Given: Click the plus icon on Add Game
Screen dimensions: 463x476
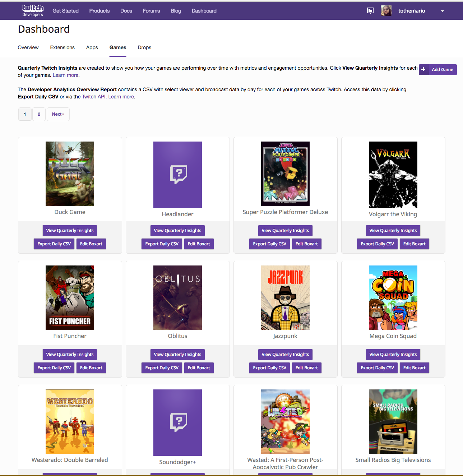Looking at the screenshot, I should pyautogui.click(x=423, y=70).
